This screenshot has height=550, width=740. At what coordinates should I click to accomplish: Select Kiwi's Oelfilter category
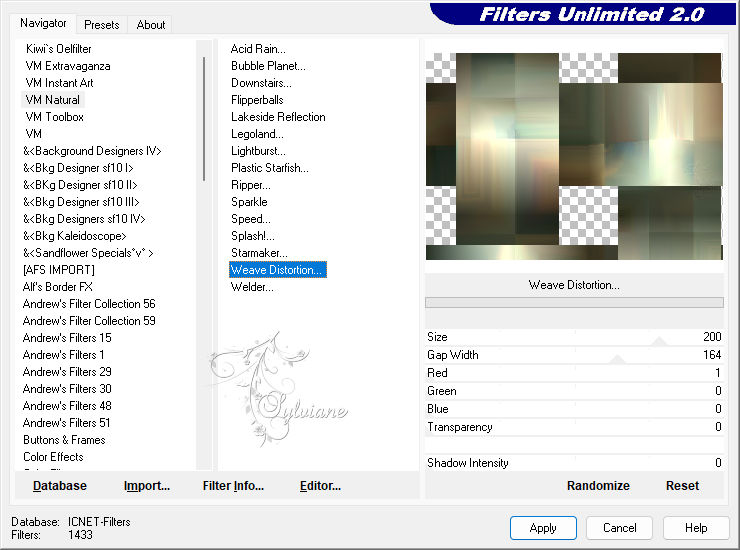59,49
